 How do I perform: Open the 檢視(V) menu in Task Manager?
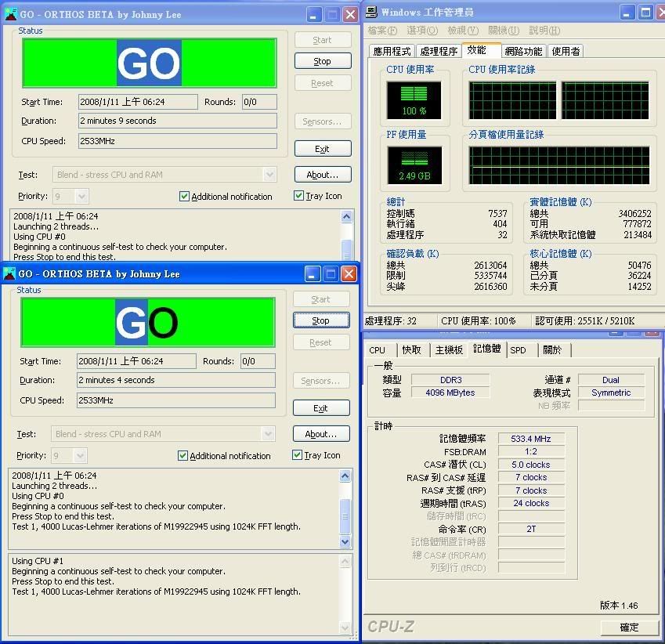point(463,31)
